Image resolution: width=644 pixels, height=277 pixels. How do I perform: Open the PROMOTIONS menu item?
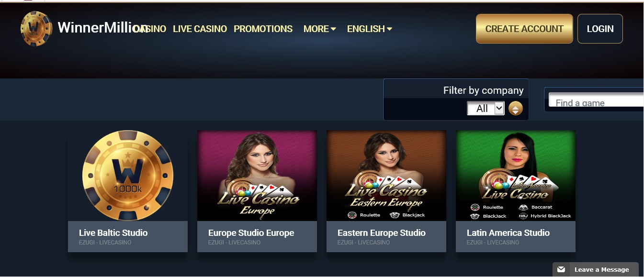[x=263, y=29]
